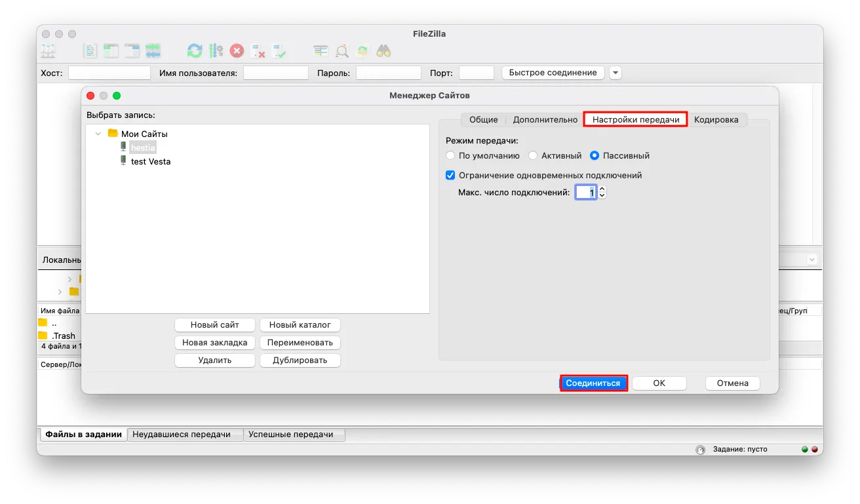Screen dimensions: 860x504
Task: Click the Переименовать button
Action: pyautogui.click(x=300, y=343)
